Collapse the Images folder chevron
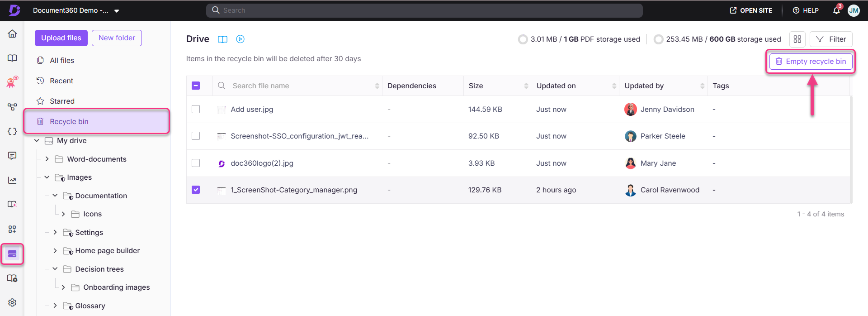Image resolution: width=868 pixels, height=316 pixels. pos(47,177)
